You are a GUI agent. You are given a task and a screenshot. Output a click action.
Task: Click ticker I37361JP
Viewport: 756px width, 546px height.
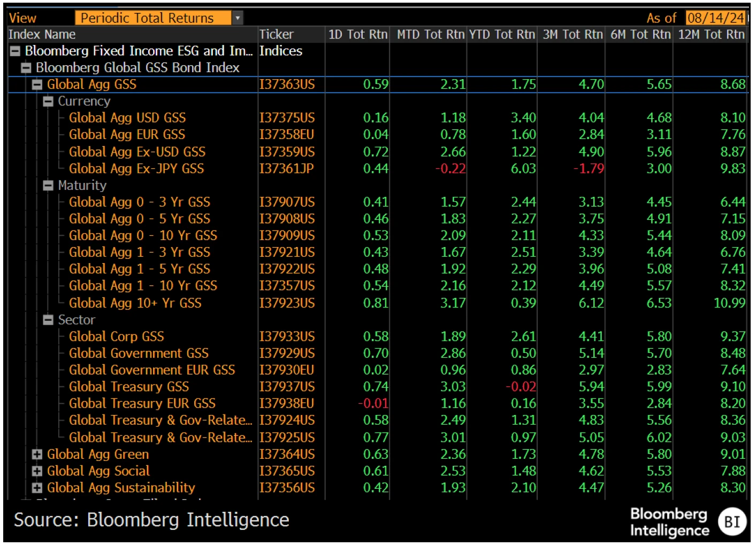[x=287, y=168]
